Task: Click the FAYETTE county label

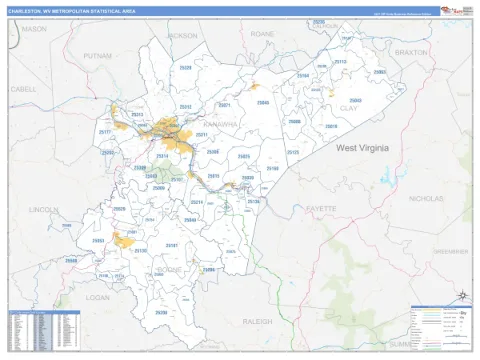Action: [x=321, y=208]
